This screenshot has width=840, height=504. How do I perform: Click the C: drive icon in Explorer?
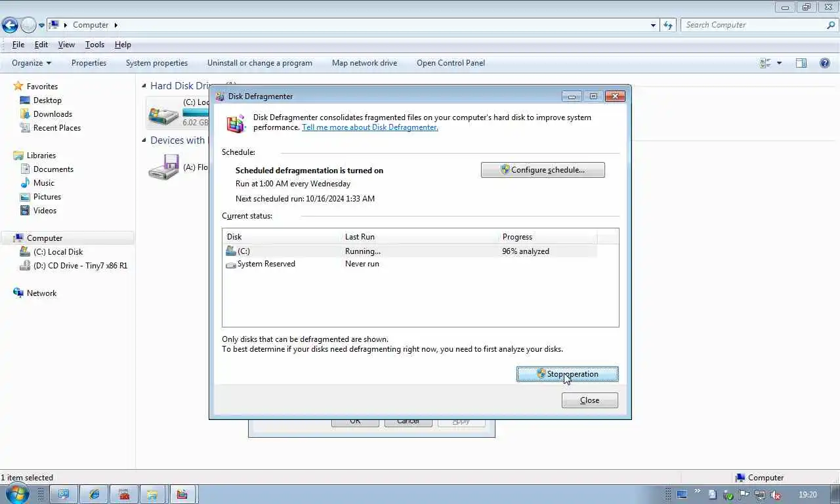(163, 114)
